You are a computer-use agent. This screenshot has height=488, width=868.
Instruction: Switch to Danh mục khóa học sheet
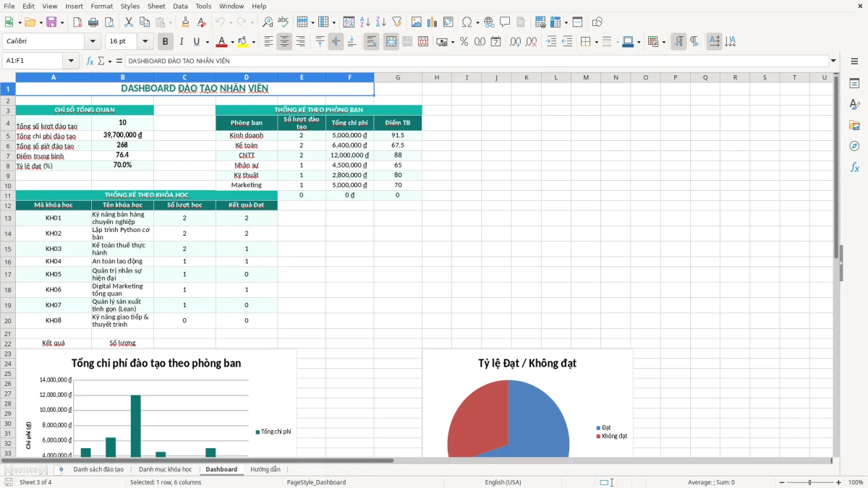click(165, 469)
